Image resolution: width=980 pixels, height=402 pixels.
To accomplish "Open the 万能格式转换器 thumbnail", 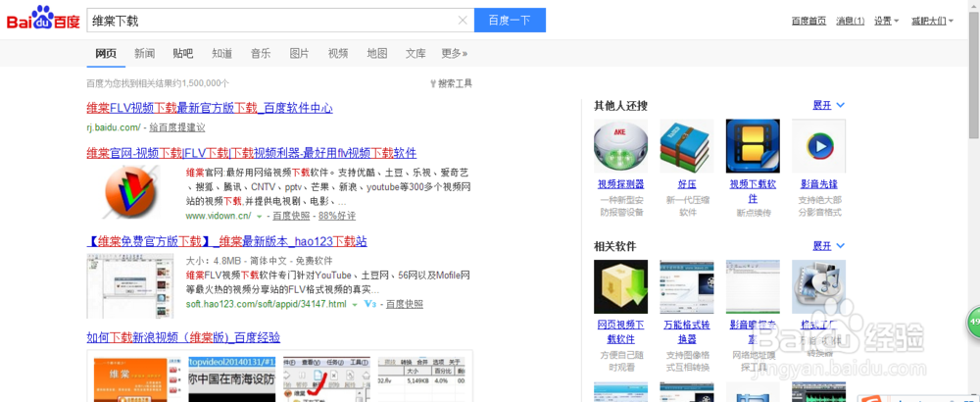I will [x=687, y=286].
